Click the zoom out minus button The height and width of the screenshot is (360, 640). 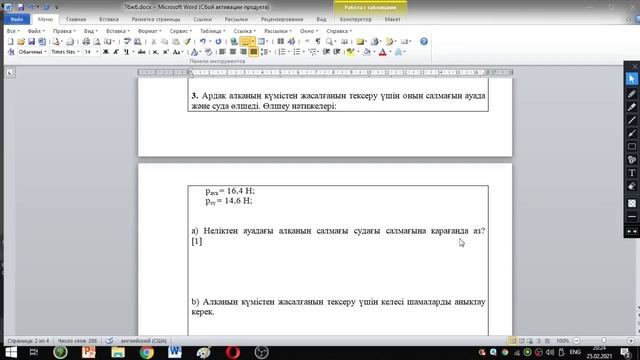(577, 340)
